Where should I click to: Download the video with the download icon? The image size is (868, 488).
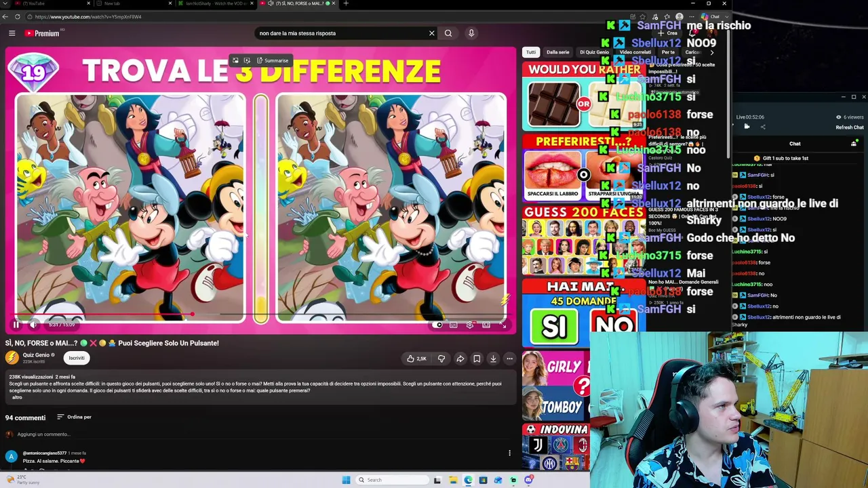(493, 359)
